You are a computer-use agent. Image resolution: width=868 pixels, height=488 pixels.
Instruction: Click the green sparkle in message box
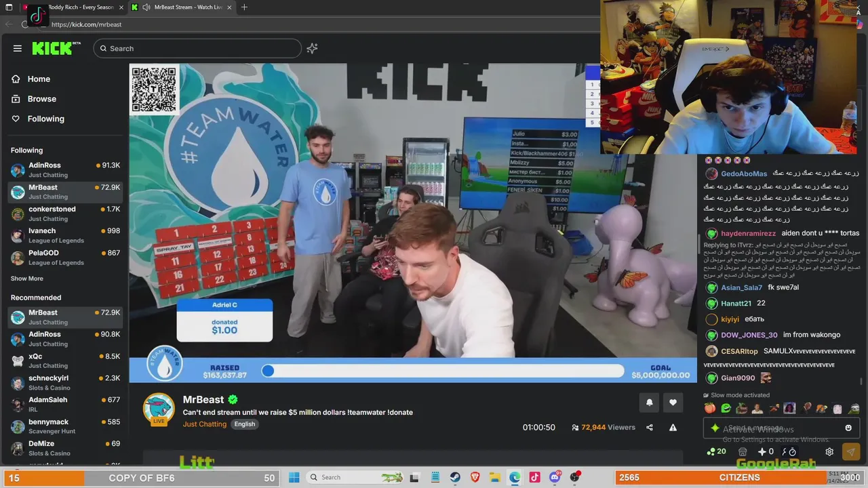tap(715, 428)
